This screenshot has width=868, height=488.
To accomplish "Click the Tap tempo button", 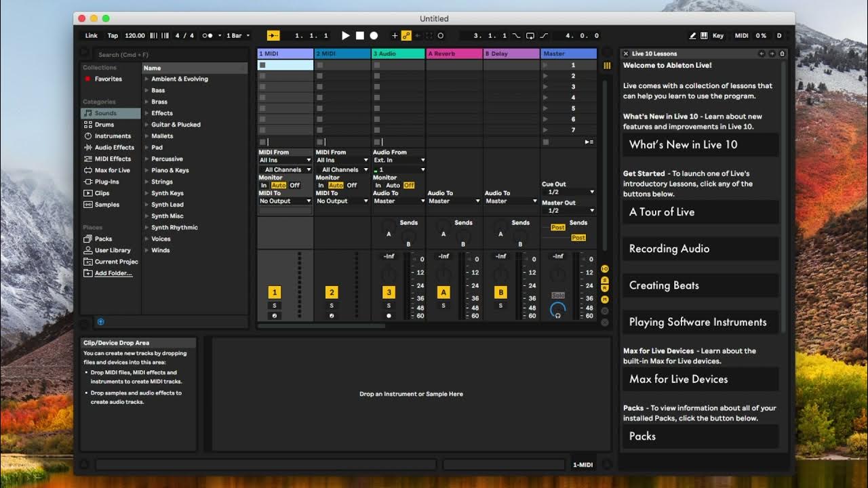I will click(113, 35).
